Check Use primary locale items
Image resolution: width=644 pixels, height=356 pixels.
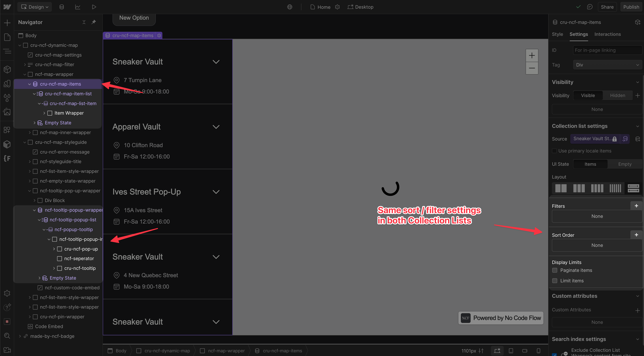[554, 151]
